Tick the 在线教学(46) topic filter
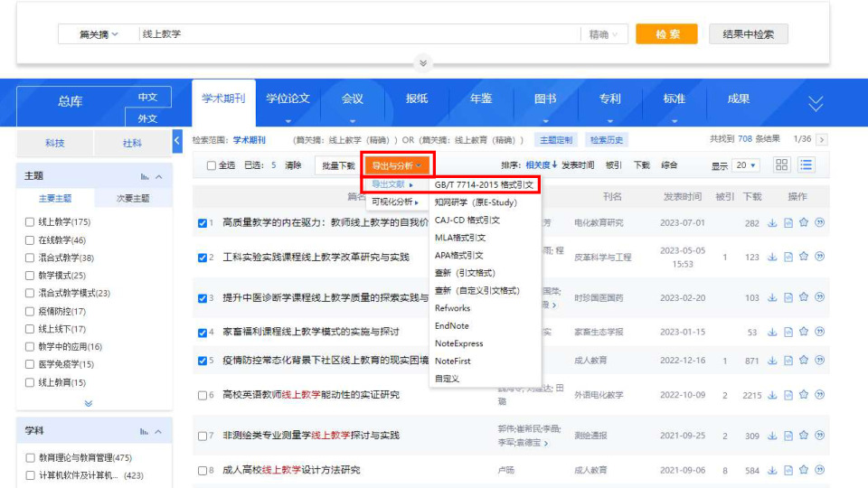The height and width of the screenshot is (488, 868). click(30, 240)
